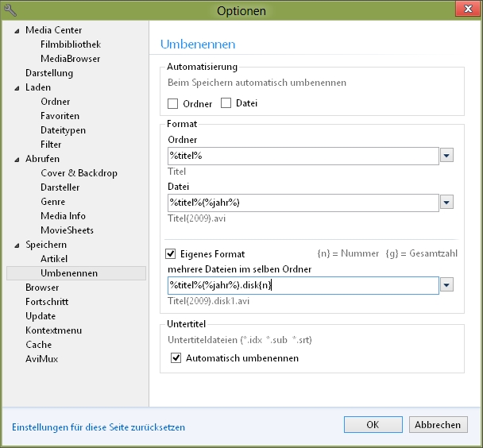Collapse the Speichern tree section arrow

click(x=17, y=245)
